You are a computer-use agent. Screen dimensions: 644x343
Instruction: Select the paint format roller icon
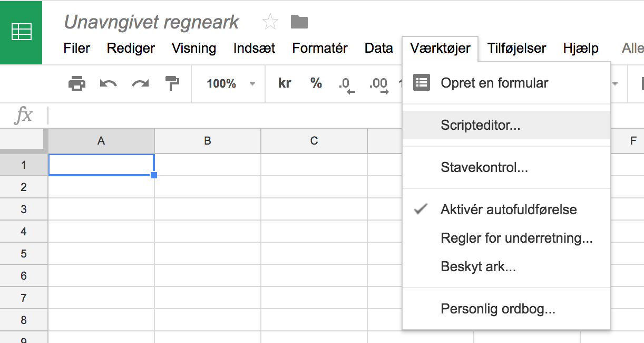pyautogui.click(x=172, y=83)
